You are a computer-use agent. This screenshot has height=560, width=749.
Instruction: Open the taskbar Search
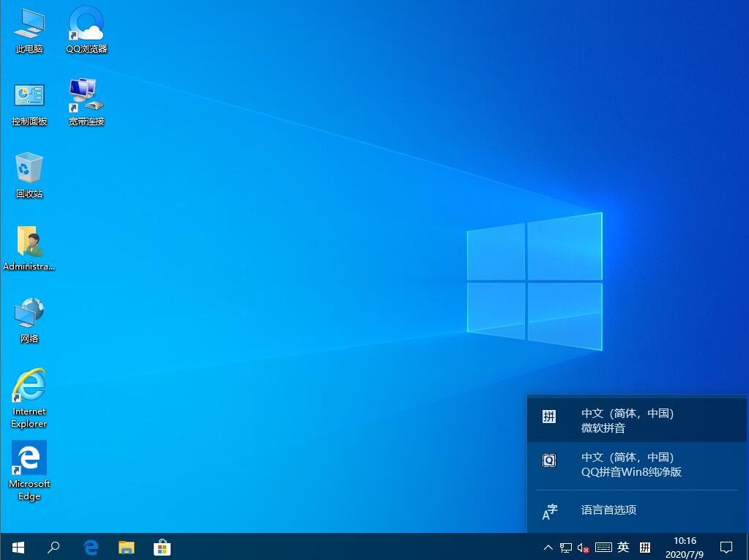coord(53,547)
